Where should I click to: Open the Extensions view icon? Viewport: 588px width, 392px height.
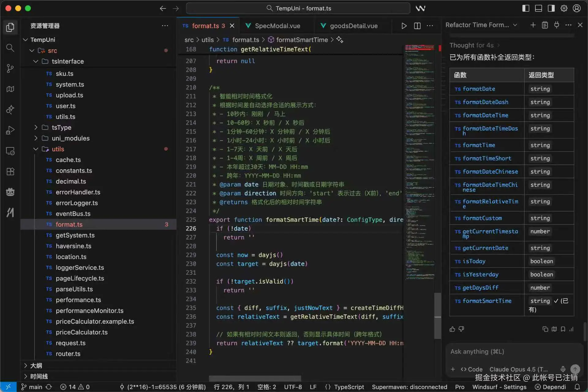(x=10, y=171)
